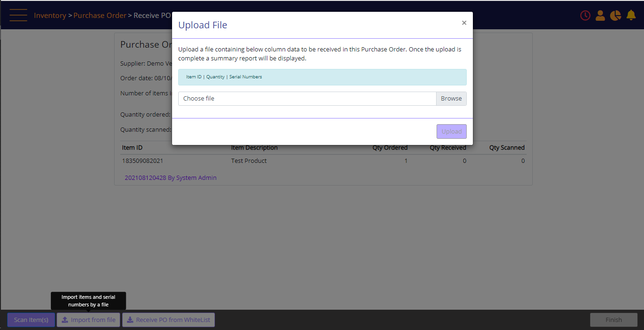Viewport: 644px width, 330px height.
Task: Click the Browse button for file selection
Action: [x=451, y=99]
